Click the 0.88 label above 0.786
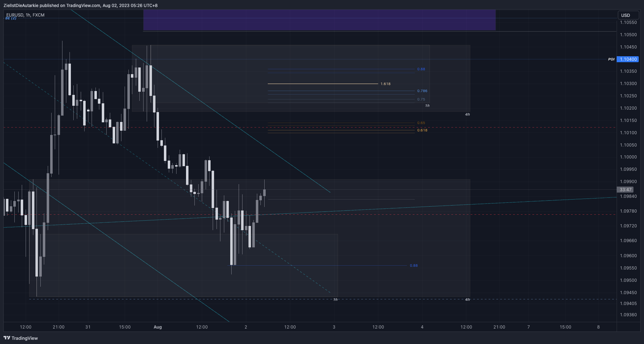This screenshot has width=644, height=344. [x=421, y=69]
